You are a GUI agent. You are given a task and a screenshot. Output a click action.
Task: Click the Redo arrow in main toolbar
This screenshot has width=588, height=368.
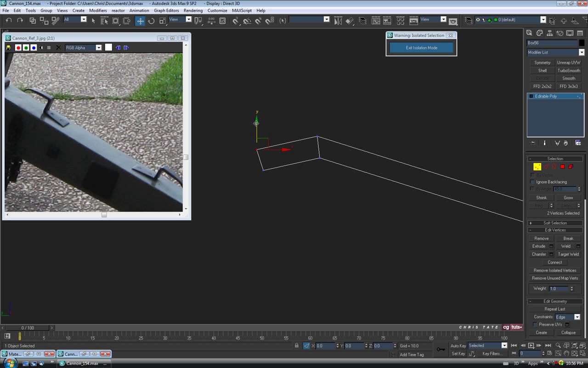coord(20,20)
